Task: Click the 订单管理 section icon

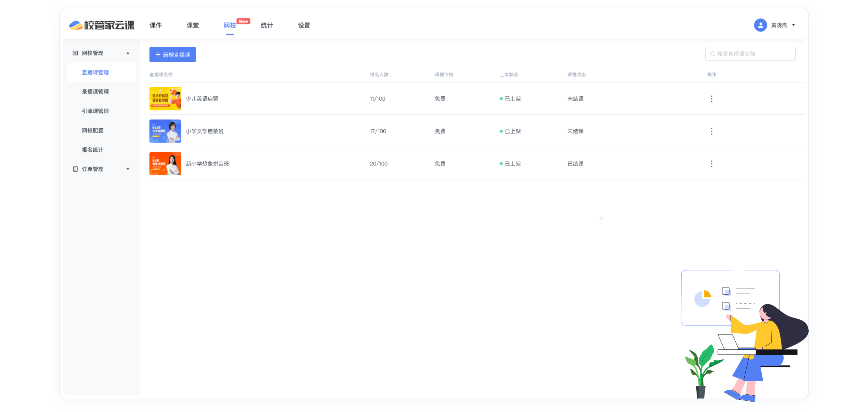Action: tap(75, 169)
